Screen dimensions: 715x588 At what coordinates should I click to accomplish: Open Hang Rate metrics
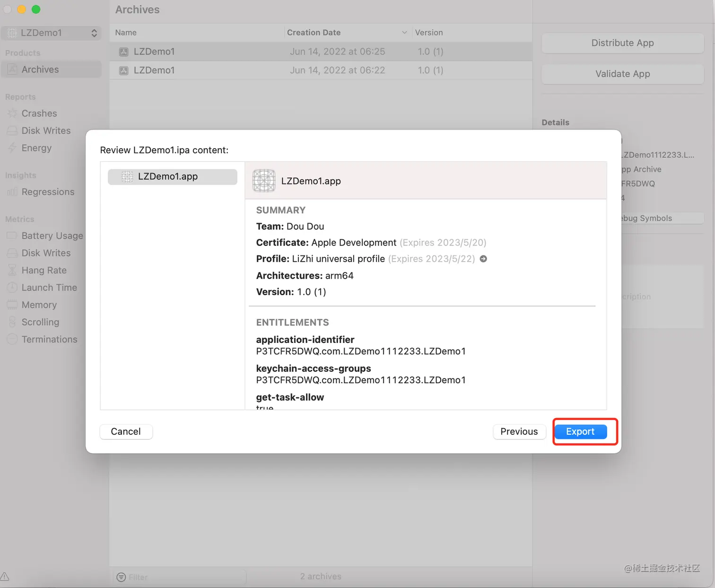click(44, 270)
